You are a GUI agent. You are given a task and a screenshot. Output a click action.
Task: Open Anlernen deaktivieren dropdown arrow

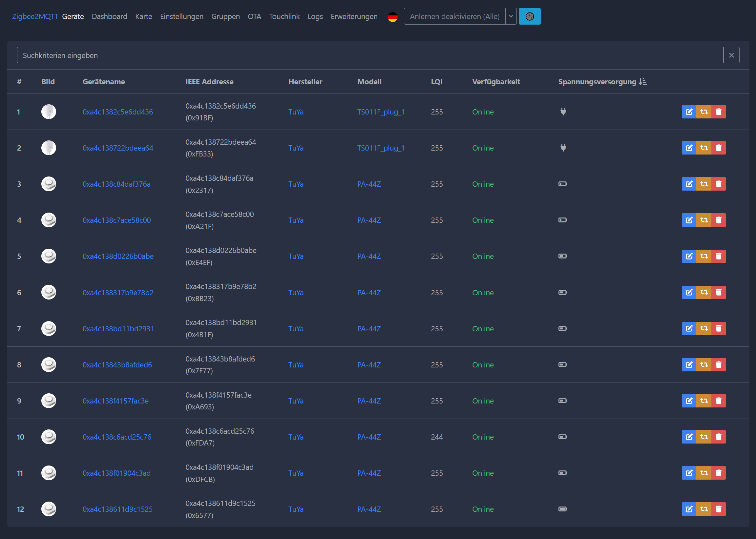tap(511, 16)
